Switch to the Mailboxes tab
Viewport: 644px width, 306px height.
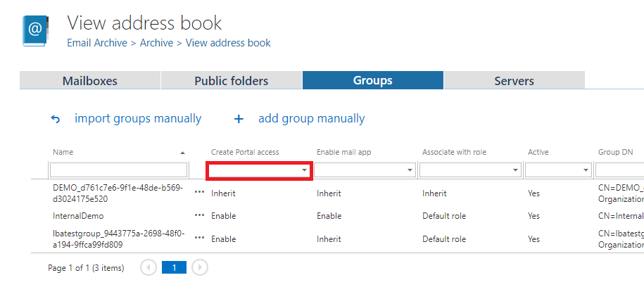90,81
